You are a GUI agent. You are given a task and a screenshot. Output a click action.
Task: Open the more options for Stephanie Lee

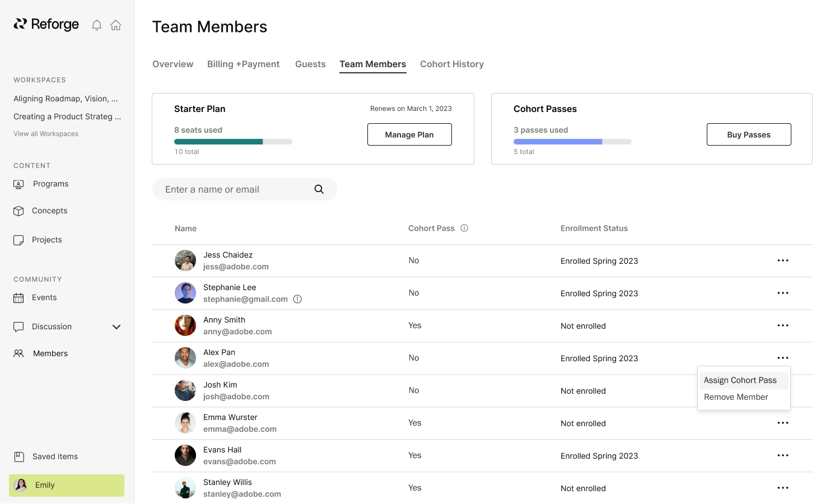783,293
